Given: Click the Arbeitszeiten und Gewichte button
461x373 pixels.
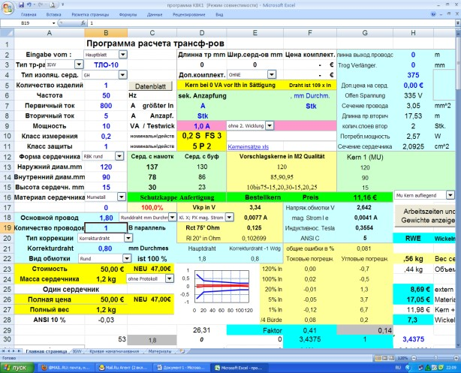Looking at the screenshot, I should [425, 216].
